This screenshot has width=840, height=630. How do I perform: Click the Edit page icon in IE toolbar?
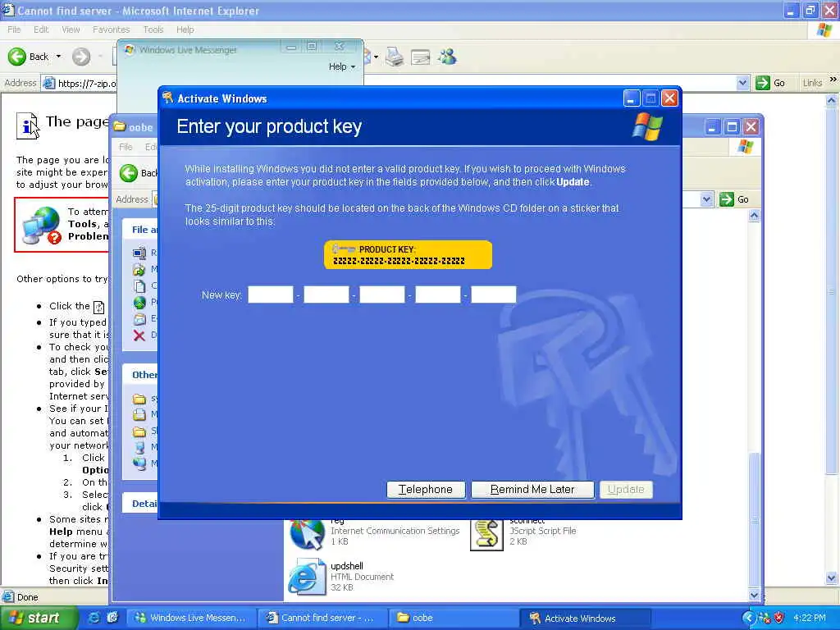421,57
